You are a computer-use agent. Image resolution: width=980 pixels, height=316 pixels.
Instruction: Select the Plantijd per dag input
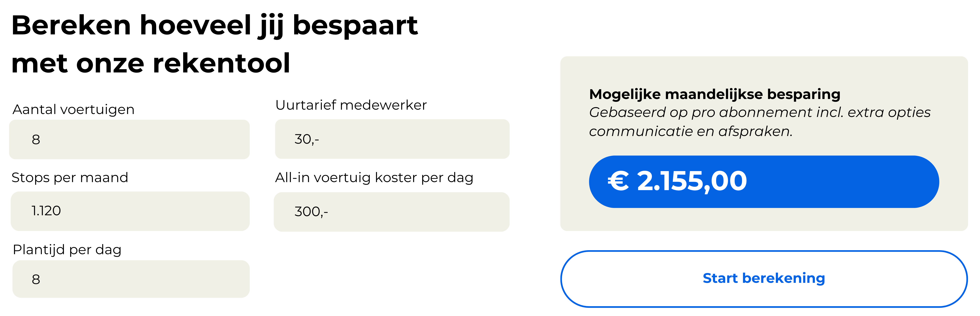point(131,279)
